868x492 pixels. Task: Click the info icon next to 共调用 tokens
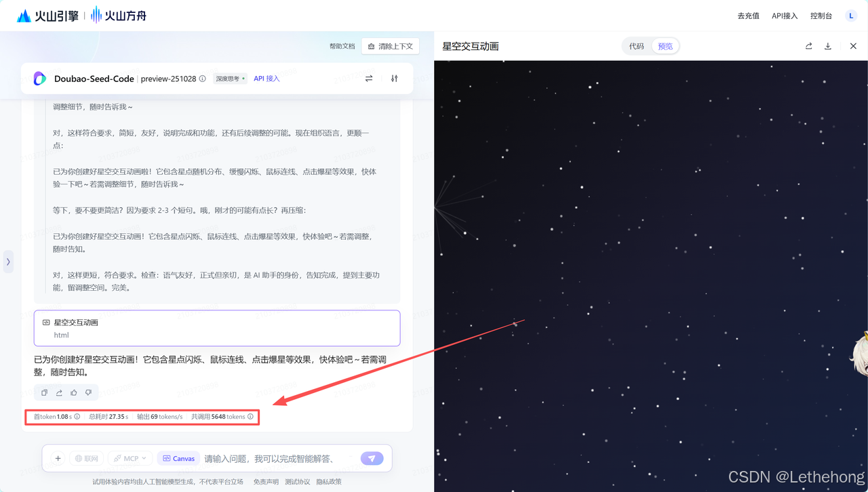250,417
